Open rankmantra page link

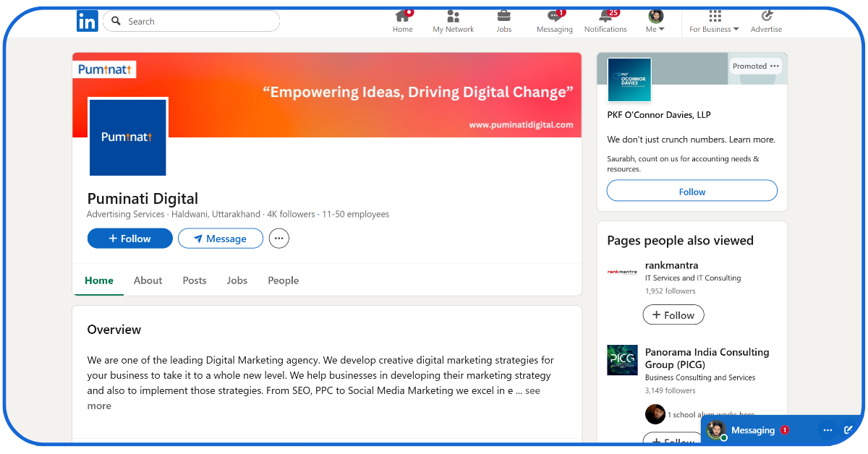pos(672,265)
